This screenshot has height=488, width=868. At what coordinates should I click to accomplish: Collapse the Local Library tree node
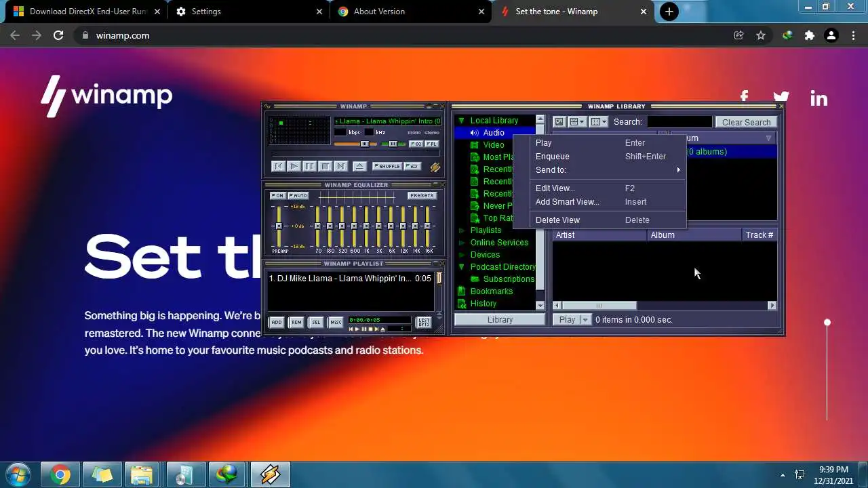click(461, 121)
